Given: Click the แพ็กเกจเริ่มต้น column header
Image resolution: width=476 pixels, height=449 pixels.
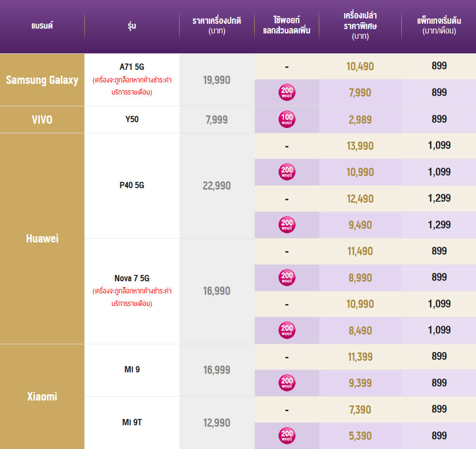Looking at the screenshot, I should (x=439, y=26).
